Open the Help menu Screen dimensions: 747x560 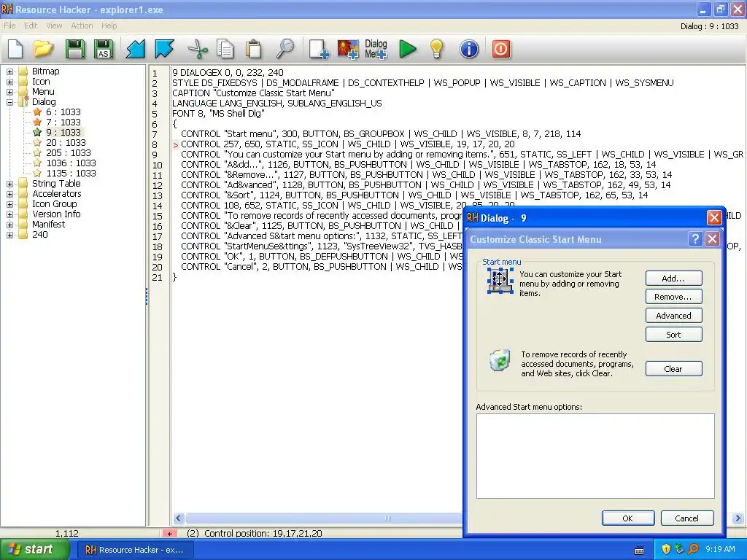point(109,26)
